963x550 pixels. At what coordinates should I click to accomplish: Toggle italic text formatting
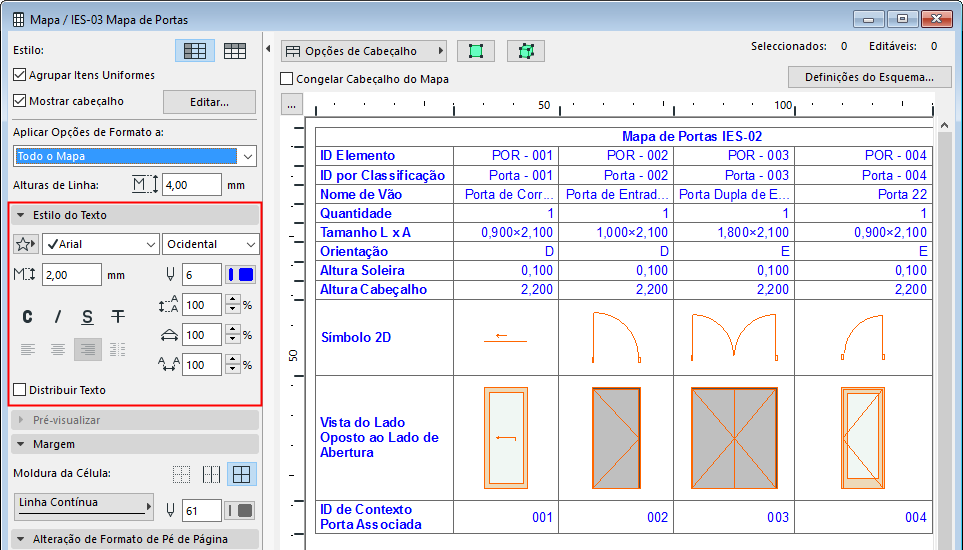click(x=58, y=317)
